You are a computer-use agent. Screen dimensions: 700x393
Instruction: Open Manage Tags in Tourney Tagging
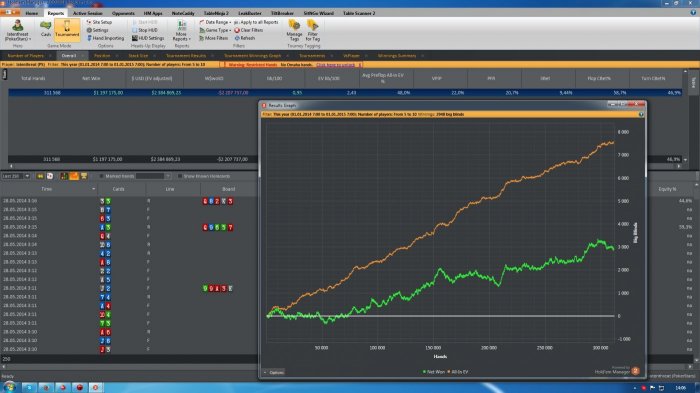[x=294, y=30]
